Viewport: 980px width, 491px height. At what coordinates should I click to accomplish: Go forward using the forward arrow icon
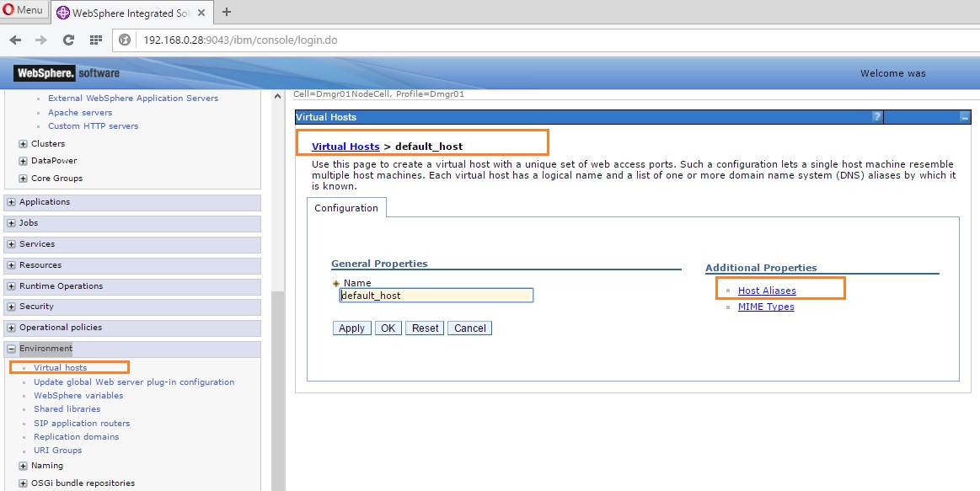[41, 39]
